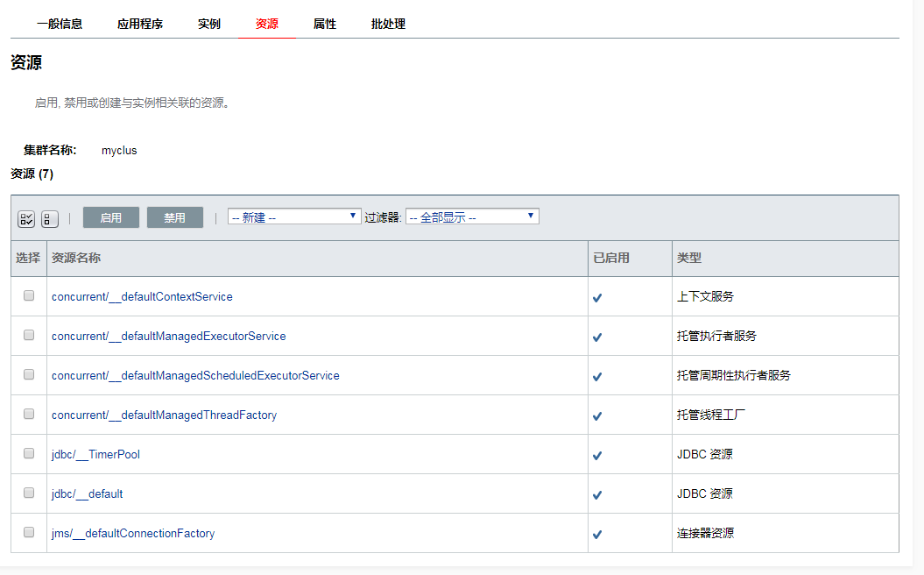This screenshot has width=924, height=575.
Task: Switch to the 一般信息 tab
Action: (x=60, y=24)
